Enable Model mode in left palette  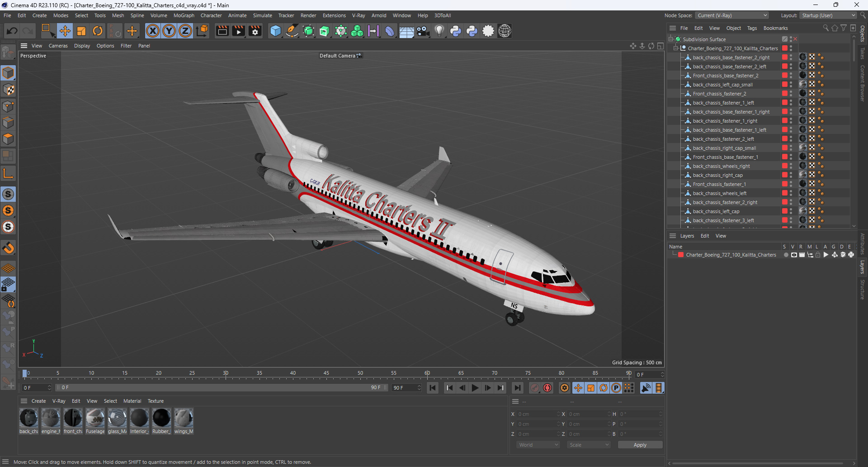tap(8, 73)
